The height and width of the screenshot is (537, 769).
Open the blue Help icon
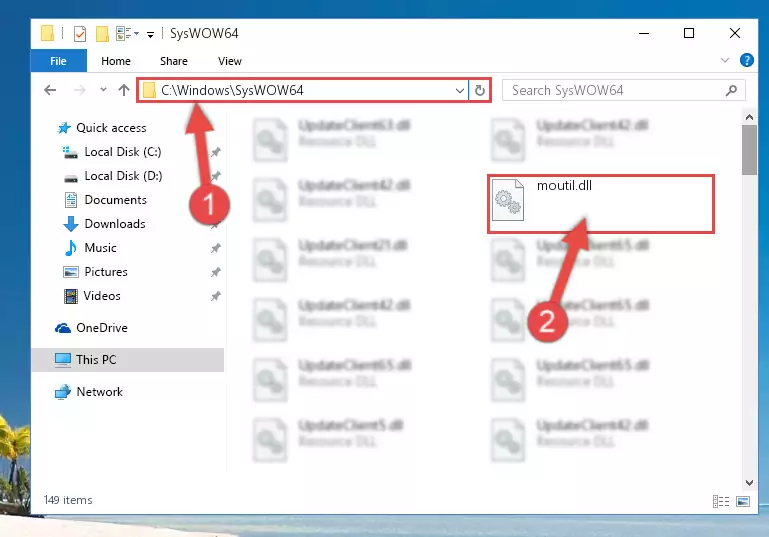point(746,60)
